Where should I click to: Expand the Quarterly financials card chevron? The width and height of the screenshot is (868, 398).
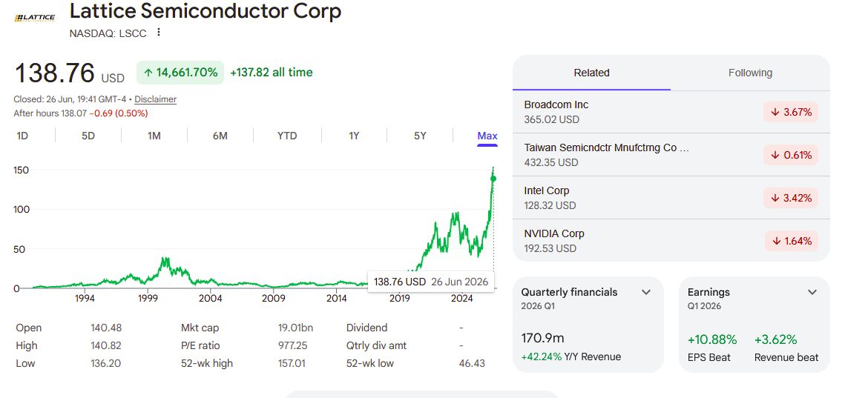[x=646, y=292]
